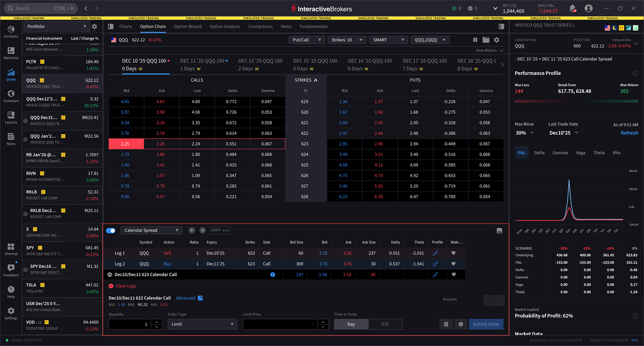Click the Refresh link in Max Move panel

[629, 133]
